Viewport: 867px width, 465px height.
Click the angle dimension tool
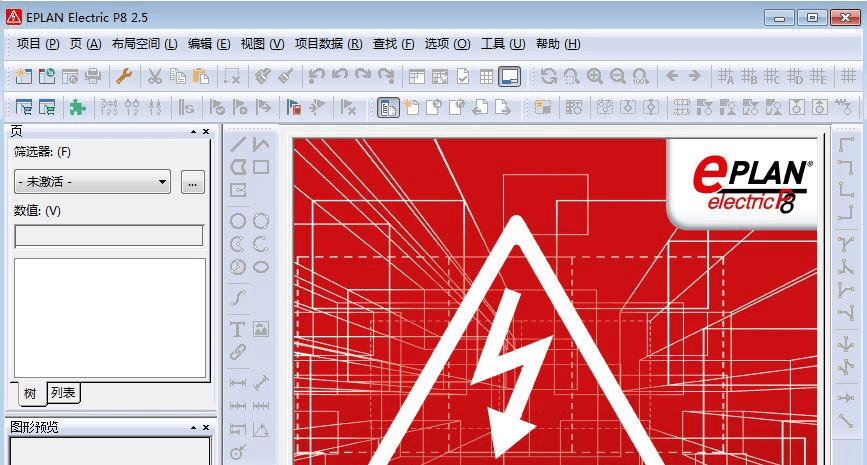(261, 429)
